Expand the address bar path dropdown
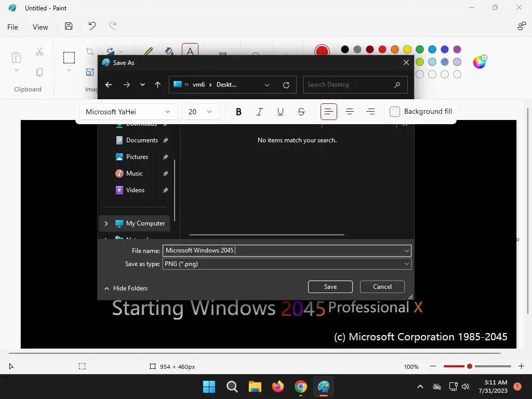 point(267,85)
